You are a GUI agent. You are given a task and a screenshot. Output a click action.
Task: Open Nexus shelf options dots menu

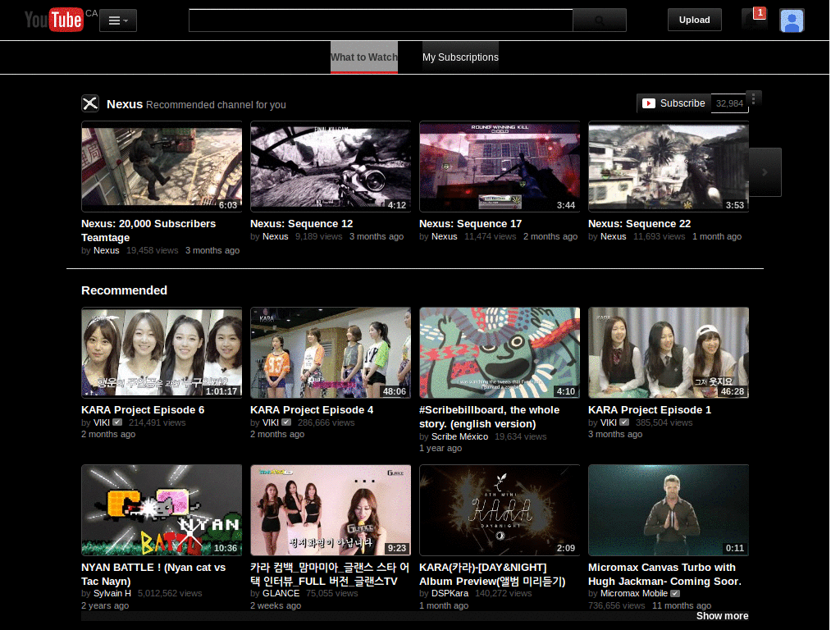click(x=754, y=98)
